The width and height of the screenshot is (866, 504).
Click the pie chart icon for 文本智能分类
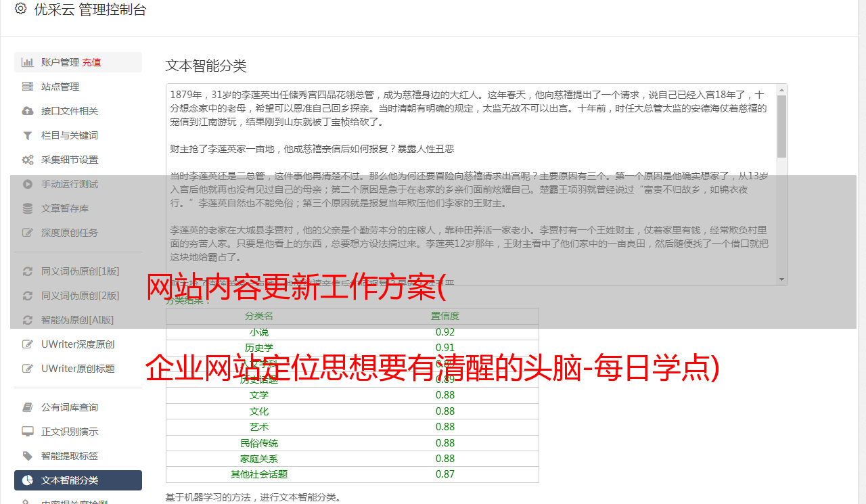click(x=28, y=480)
